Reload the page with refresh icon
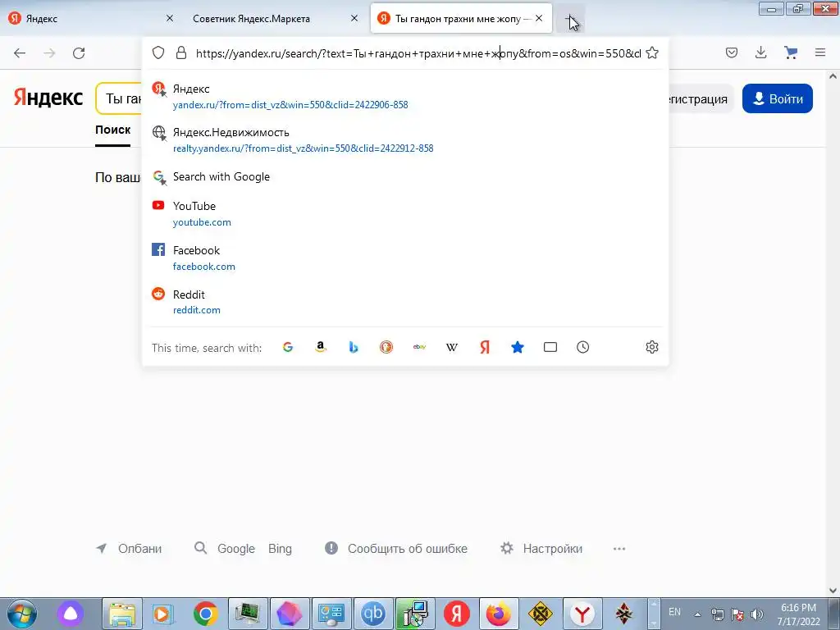This screenshot has height=630, width=840. pyautogui.click(x=79, y=53)
